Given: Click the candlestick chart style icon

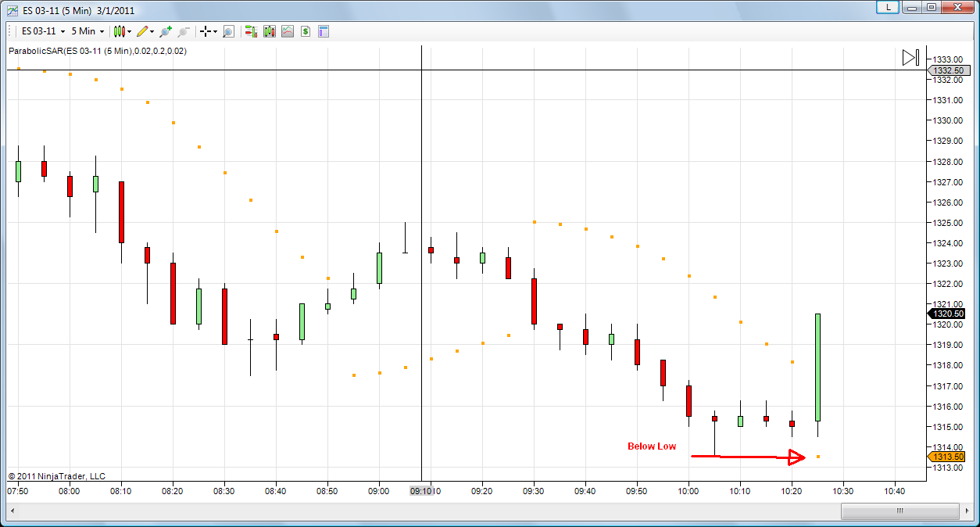Looking at the screenshot, I should click(119, 31).
